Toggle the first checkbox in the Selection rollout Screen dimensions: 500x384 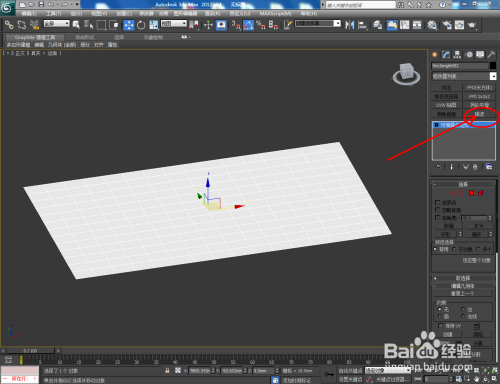click(438, 202)
